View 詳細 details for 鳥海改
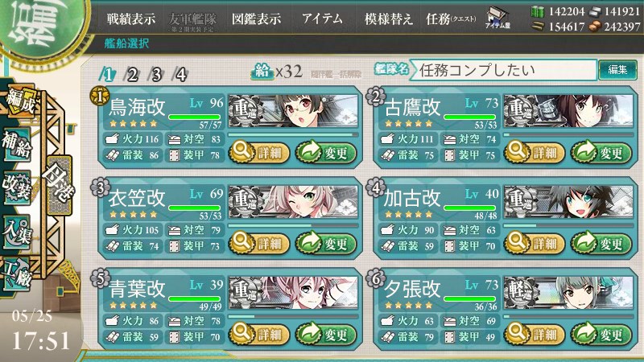Viewport: 644px width, 362px height. pos(259,153)
